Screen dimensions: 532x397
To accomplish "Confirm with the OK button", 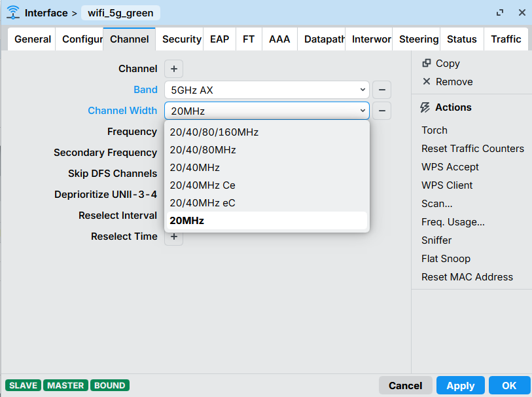I will tap(509, 385).
